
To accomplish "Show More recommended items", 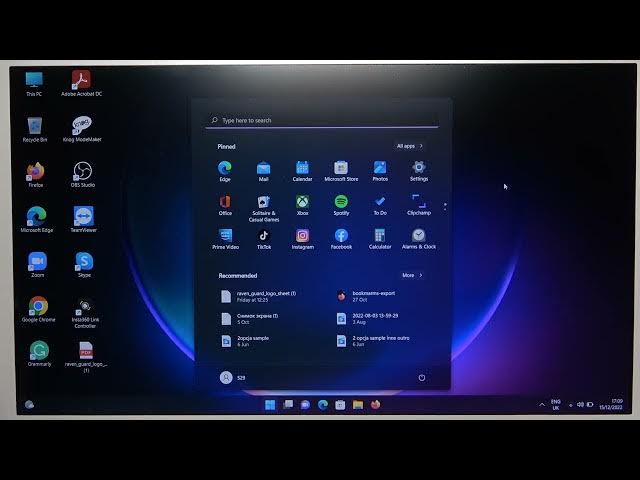I will pos(412,276).
